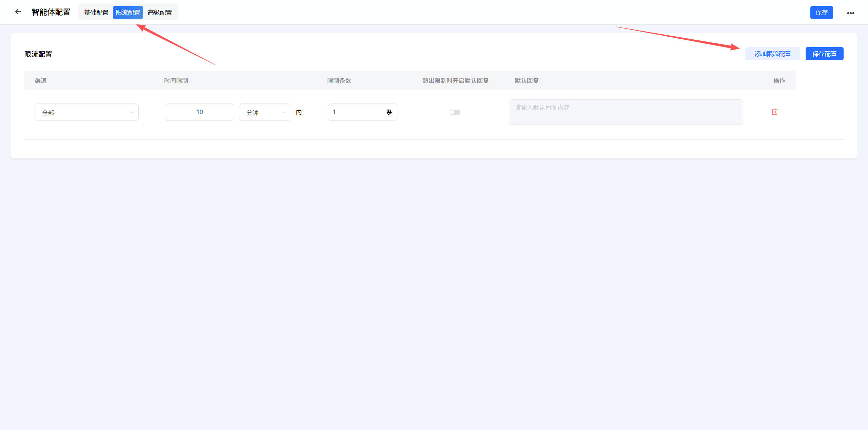Click the 智能体配置 page title
The height and width of the screenshot is (430, 868).
coord(51,12)
